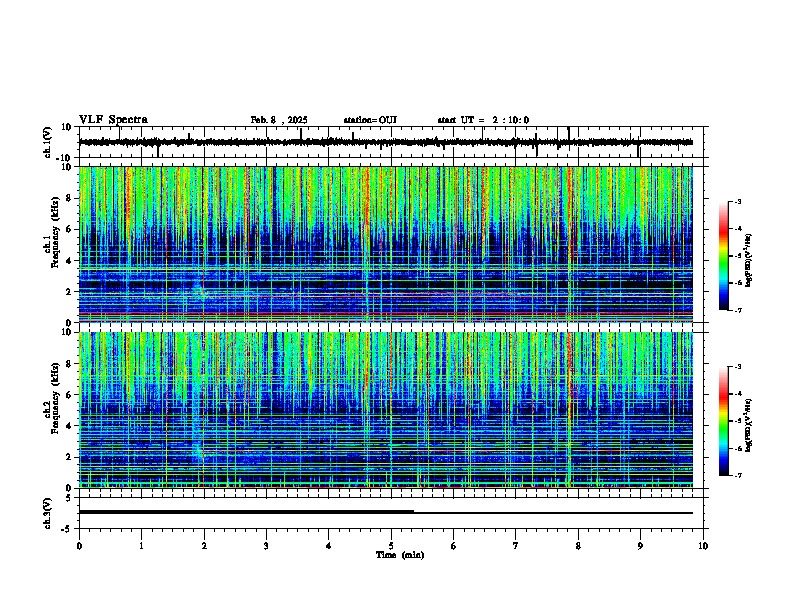Click the 'Time (min)' x-axis label

click(x=400, y=555)
